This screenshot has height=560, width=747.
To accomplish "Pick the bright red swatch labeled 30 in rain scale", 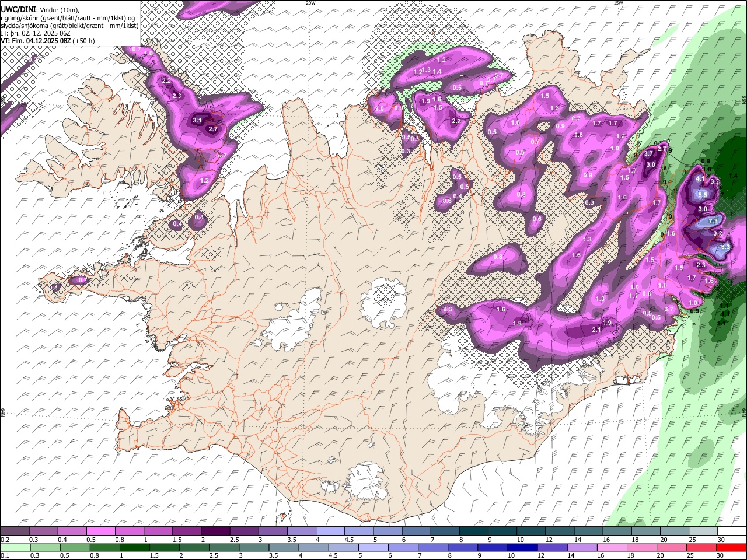I will pos(731,547).
